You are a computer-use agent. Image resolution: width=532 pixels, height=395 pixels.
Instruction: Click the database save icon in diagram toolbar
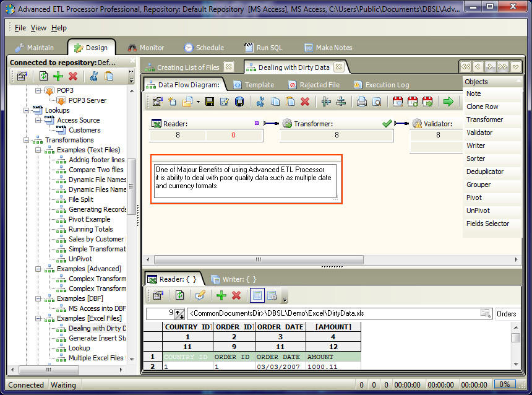click(239, 102)
